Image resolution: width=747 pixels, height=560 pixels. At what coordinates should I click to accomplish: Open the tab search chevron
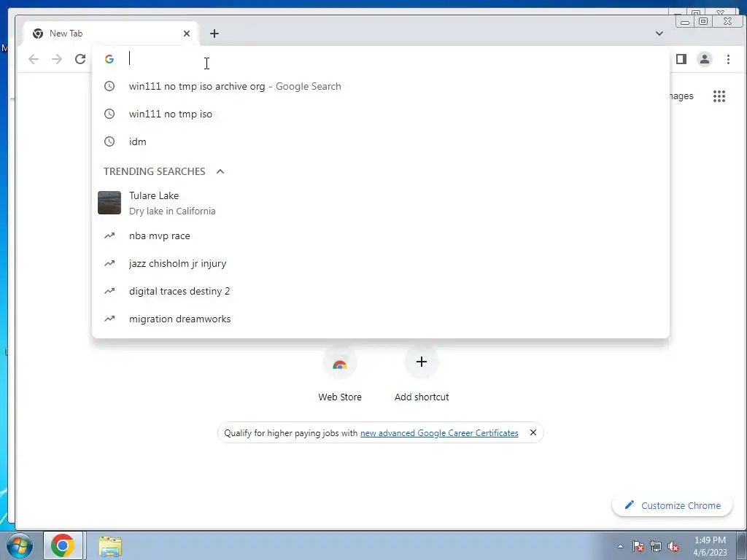click(x=659, y=34)
